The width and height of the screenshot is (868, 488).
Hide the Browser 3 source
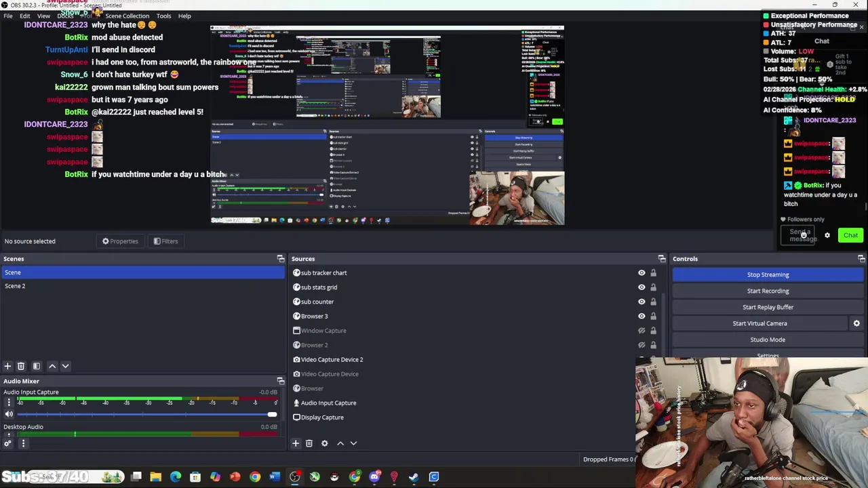(642, 316)
